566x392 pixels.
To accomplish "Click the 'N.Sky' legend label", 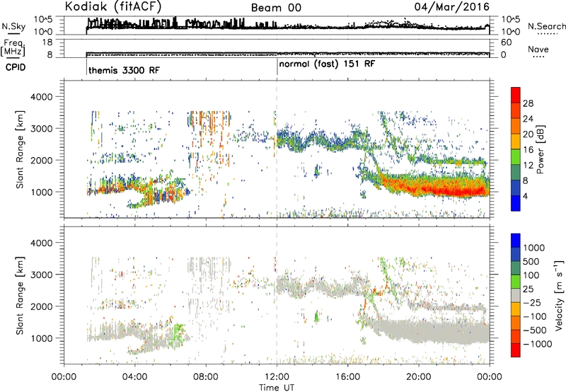I will (13, 26).
